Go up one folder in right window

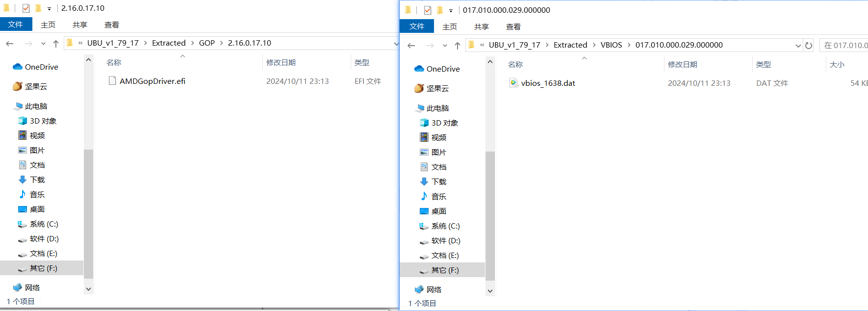(458, 46)
